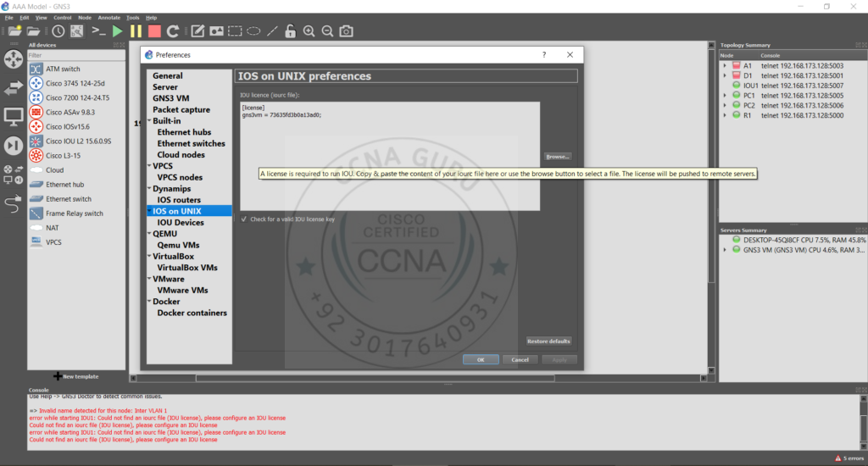This screenshot has width=868, height=466.
Task: Take screenshot with camera icon
Action: pos(346,31)
